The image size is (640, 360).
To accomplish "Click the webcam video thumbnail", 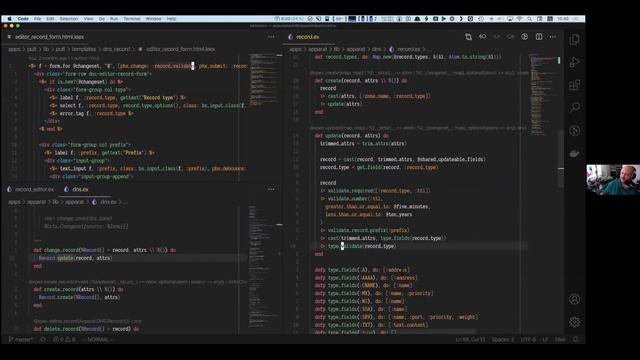I will [x=613, y=180].
